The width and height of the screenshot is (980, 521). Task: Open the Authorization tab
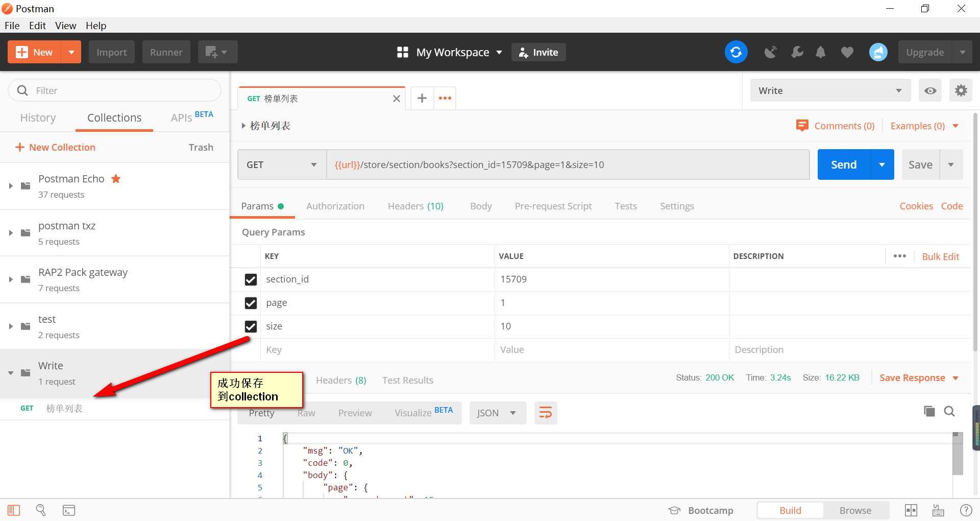(x=335, y=206)
